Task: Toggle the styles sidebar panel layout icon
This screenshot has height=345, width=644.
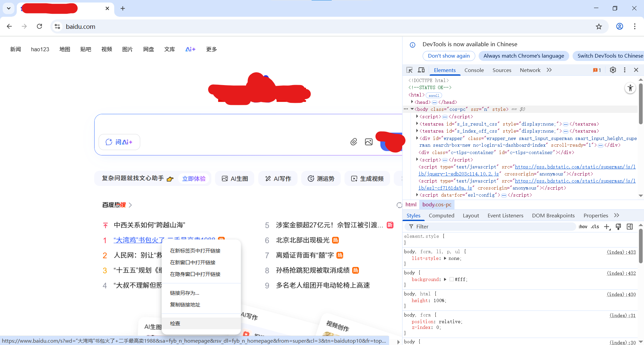Action: pos(630,226)
